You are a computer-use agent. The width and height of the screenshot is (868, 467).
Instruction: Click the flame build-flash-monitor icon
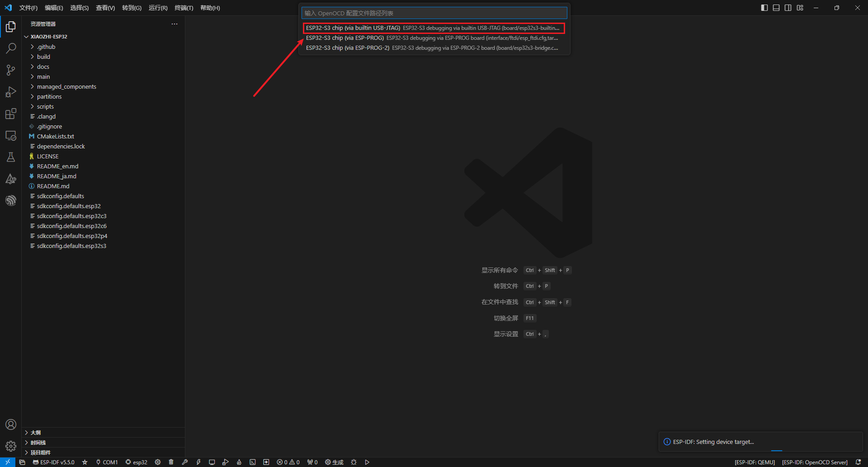point(239,462)
